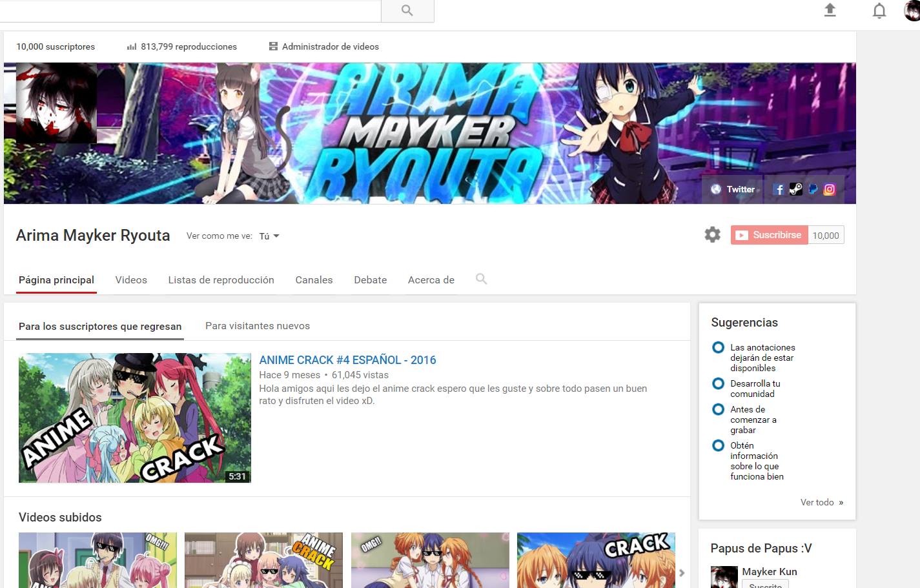This screenshot has width=920, height=588.
Task: Open the Listas de reproducción tab
Action: tap(221, 280)
